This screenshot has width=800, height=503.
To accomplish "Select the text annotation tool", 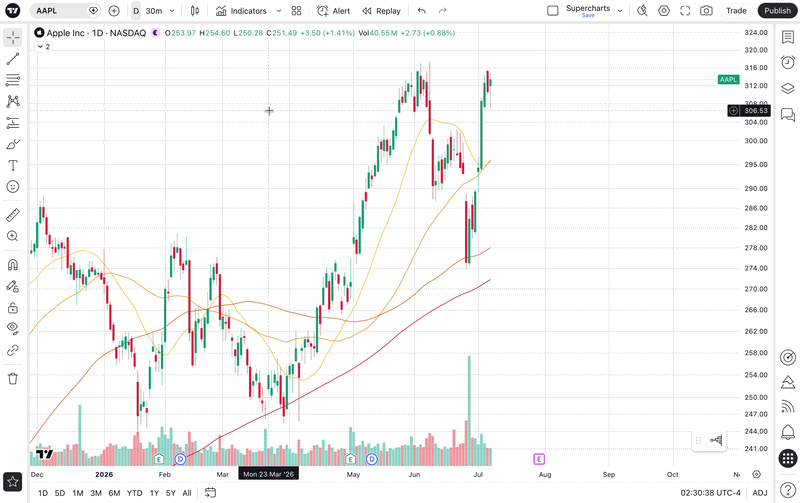I will pyautogui.click(x=13, y=165).
